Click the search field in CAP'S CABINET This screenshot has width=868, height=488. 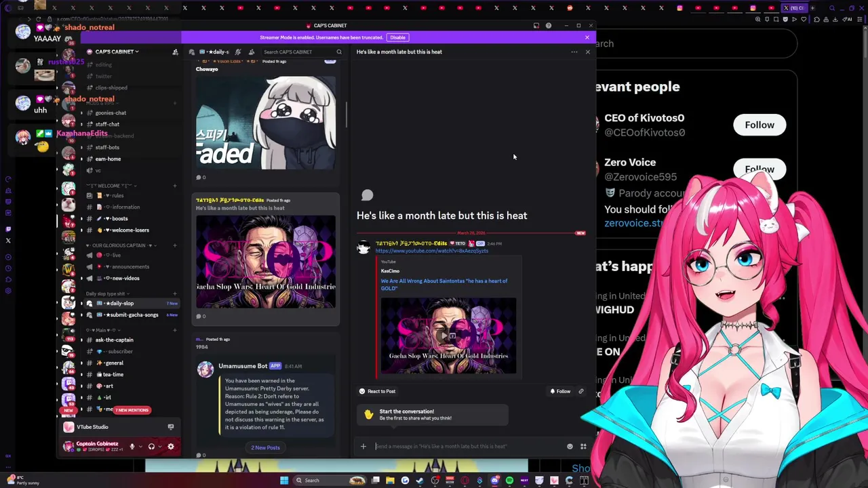click(302, 52)
